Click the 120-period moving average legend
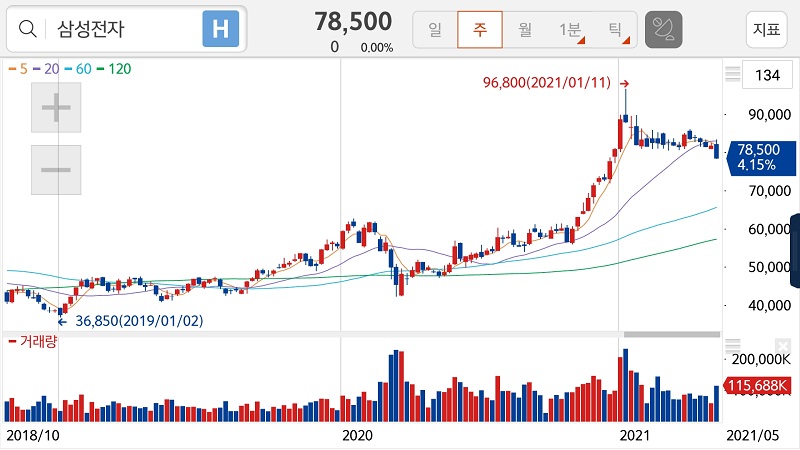 [x=114, y=69]
